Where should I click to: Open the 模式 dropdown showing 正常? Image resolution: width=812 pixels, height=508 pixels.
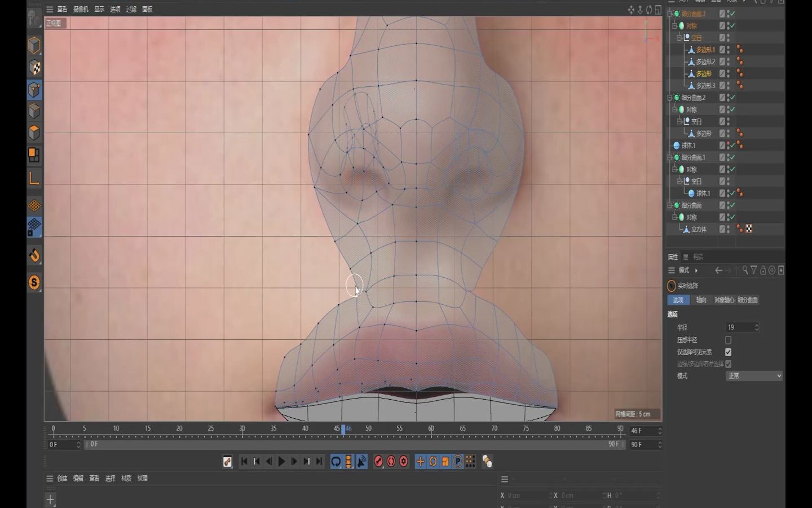tap(753, 376)
